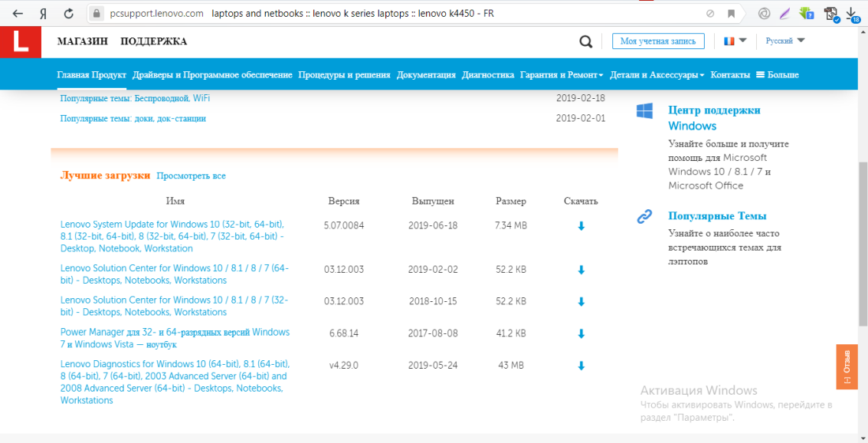Open Lenovo Diagnostics for Windows 10 link
The image size is (868, 443).
point(175,382)
